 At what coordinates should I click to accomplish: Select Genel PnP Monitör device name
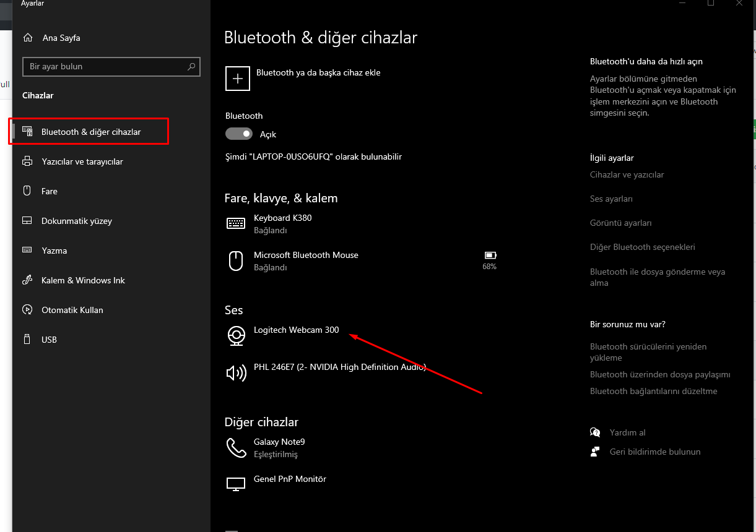pyautogui.click(x=290, y=479)
